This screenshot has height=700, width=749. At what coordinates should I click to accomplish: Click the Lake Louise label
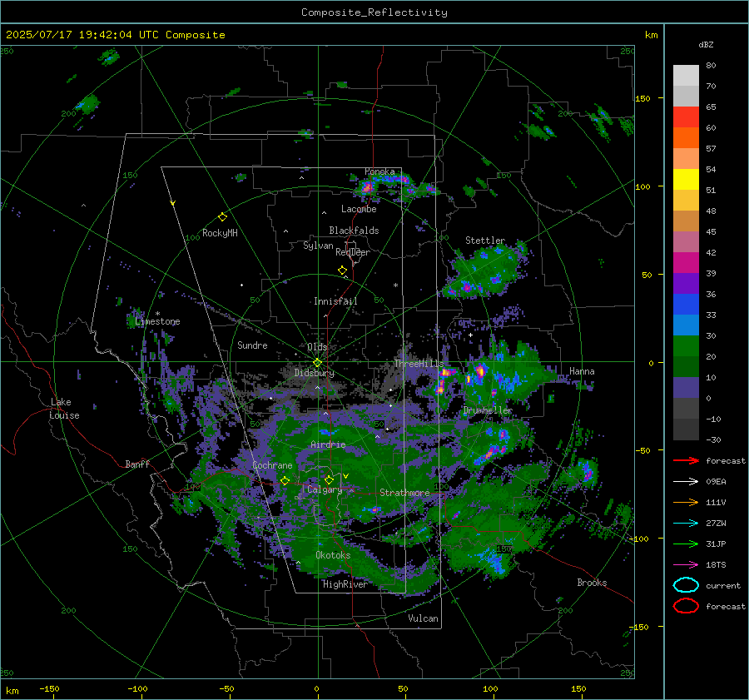coord(64,409)
